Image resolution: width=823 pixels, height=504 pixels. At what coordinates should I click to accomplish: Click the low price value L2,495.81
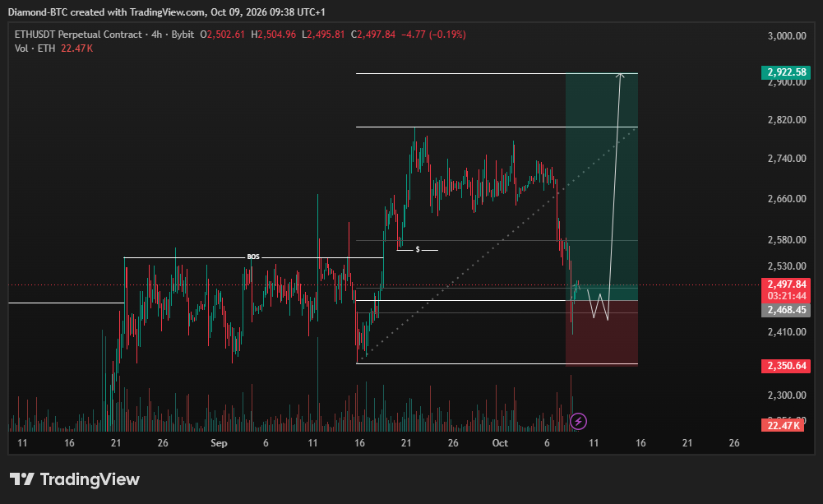point(323,35)
